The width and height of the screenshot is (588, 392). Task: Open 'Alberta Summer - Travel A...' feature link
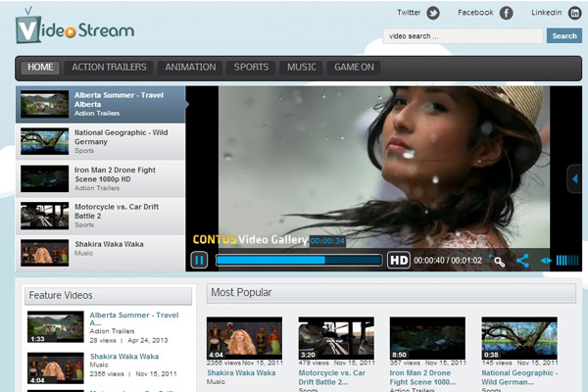[x=134, y=318]
